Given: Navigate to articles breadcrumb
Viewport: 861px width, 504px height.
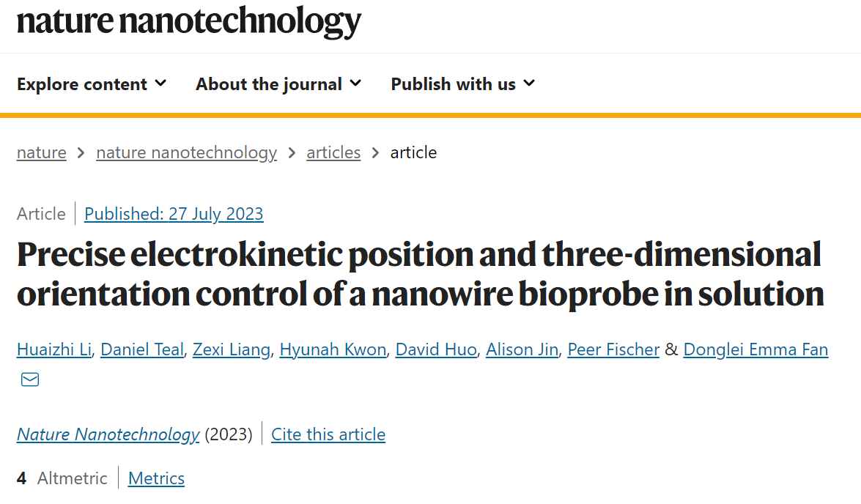Looking at the screenshot, I should (x=333, y=152).
